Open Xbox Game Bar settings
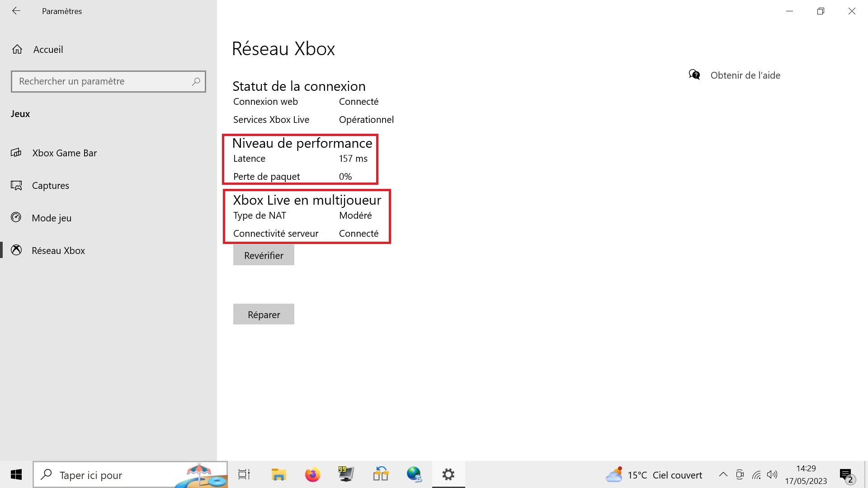 (64, 153)
